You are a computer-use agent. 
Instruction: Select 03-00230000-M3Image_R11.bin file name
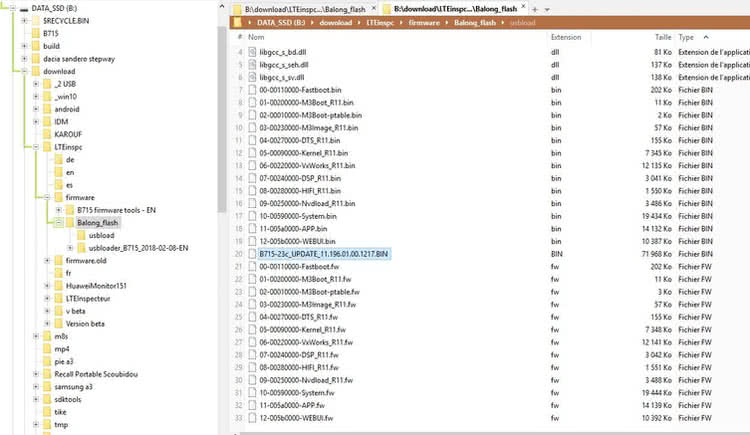[x=309, y=128]
